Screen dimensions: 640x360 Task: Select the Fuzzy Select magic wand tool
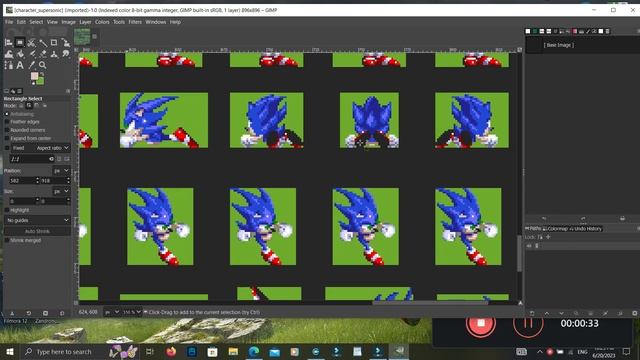[42, 42]
